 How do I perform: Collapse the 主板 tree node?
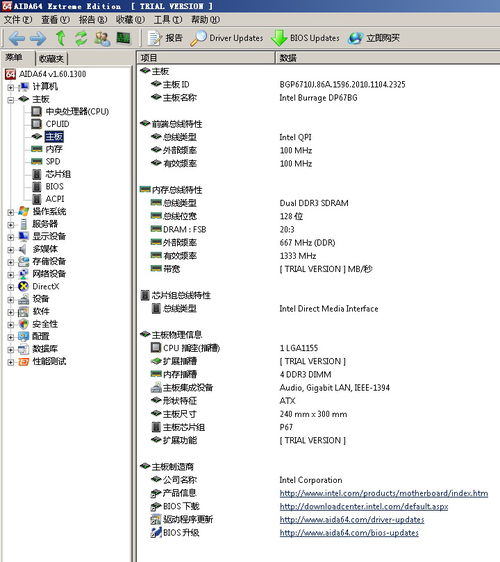[x=11, y=100]
